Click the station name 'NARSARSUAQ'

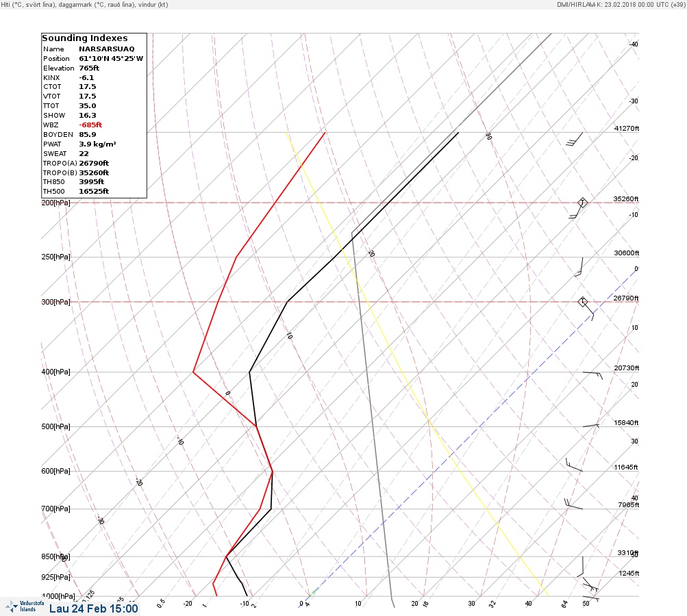(x=107, y=49)
